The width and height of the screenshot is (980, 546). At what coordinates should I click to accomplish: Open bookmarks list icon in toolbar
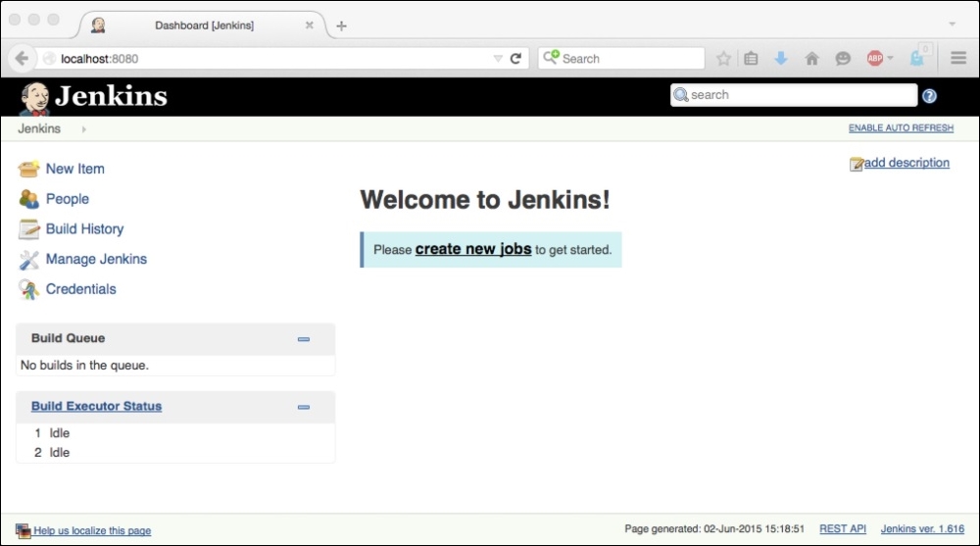[x=751, y=58]
